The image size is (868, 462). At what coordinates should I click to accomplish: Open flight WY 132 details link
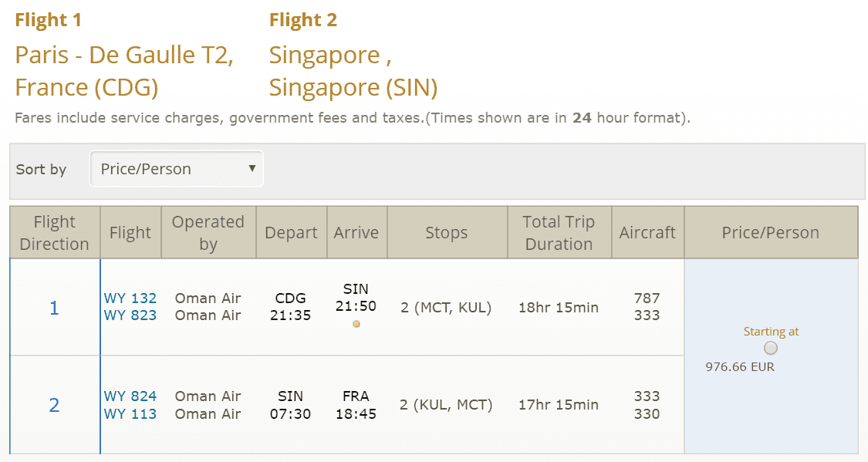click(x=130, y=298)
